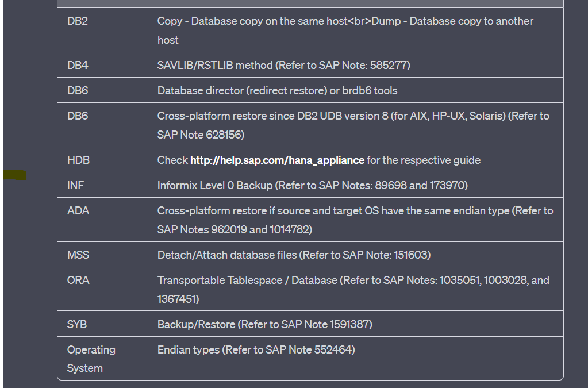The image size is (588, 388).
Task: Select the Transportable Tablespace description text
Action: (x=353, y=289)
